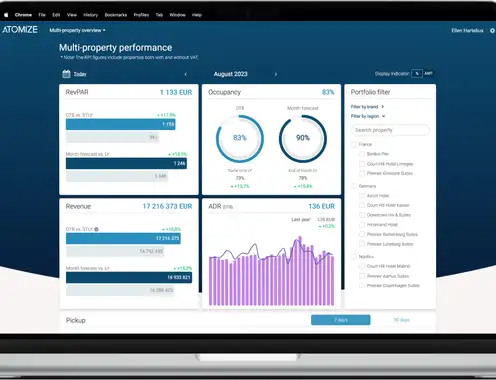Jump to Today link
The height and width of the screenshot is (380, 496).
pyautogui.click(x=80, y=74)
